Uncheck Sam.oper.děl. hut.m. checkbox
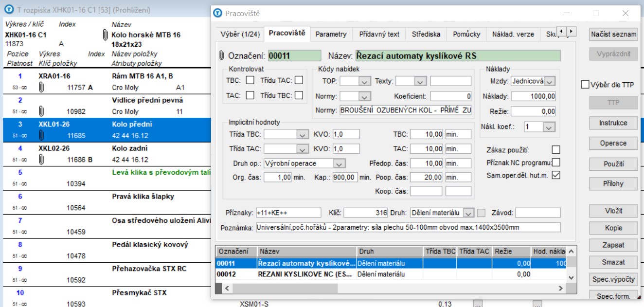Image resolution: width=644 pixels, height=307 pixels. (x=556, y=175)
